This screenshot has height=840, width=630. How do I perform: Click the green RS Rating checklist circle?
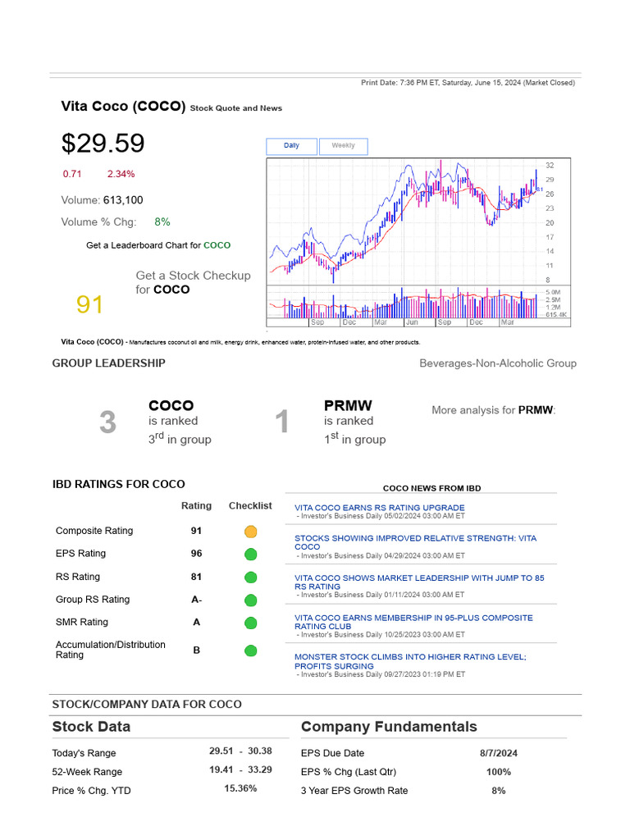pyautogui.click(x=250, y=577)
